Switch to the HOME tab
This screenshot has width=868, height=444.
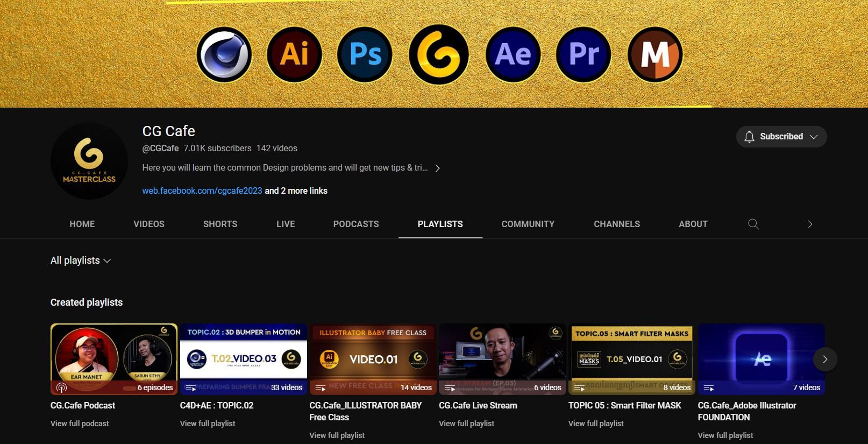(82, 224)
